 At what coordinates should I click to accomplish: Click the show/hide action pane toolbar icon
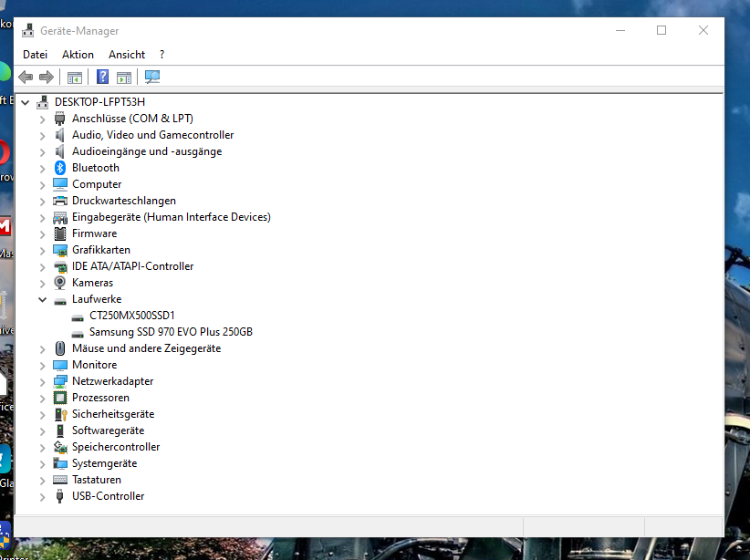click(x=124, y=78)
